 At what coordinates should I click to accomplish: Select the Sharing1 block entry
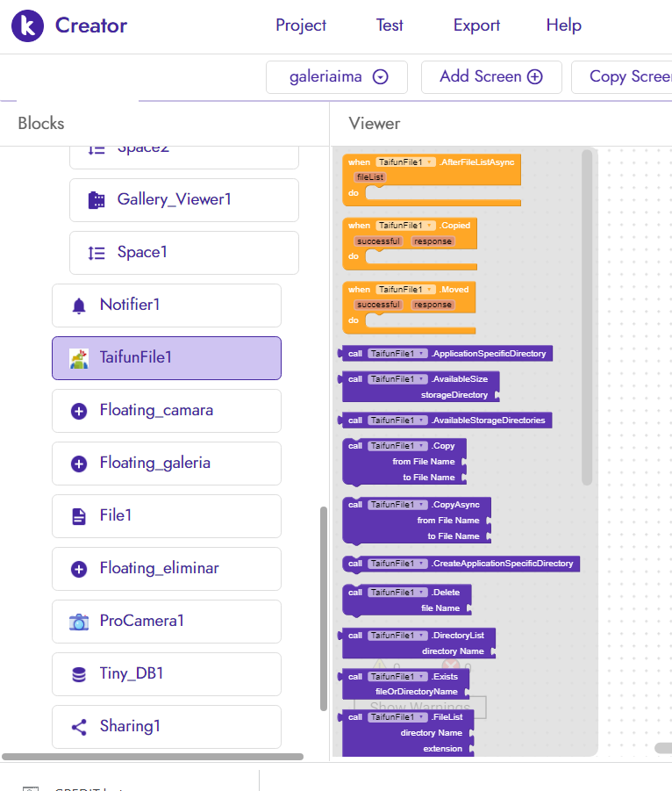167,727
